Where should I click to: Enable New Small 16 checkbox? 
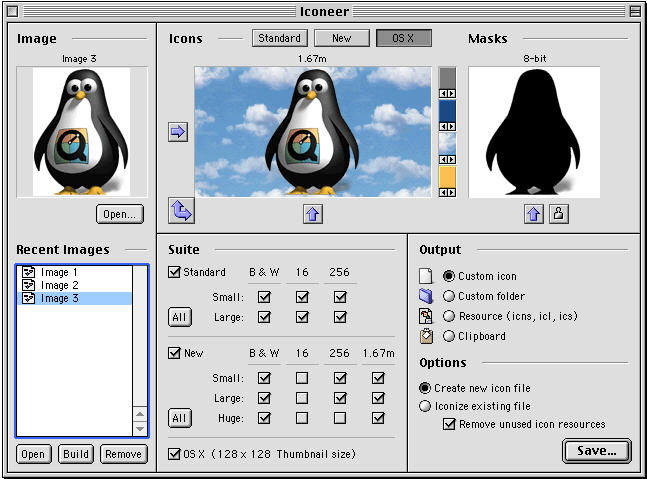pyautogui.click(x=302, y=378)
